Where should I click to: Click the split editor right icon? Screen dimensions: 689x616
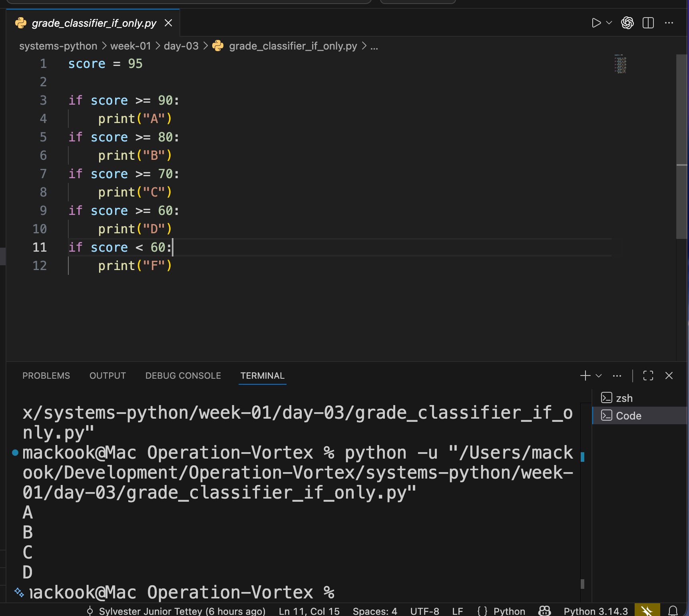click(648, 23)
